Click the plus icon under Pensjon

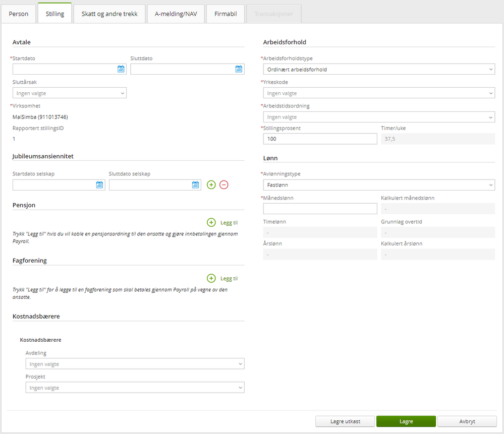coord(211,222)
